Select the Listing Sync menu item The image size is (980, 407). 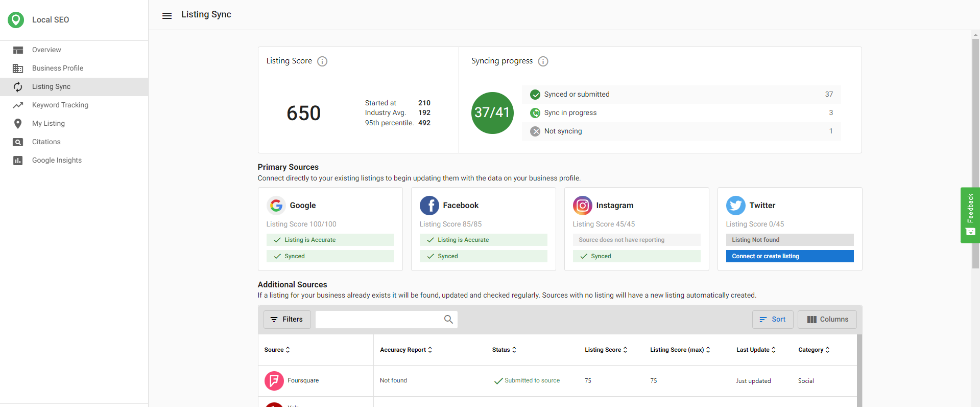coord(74,87)
